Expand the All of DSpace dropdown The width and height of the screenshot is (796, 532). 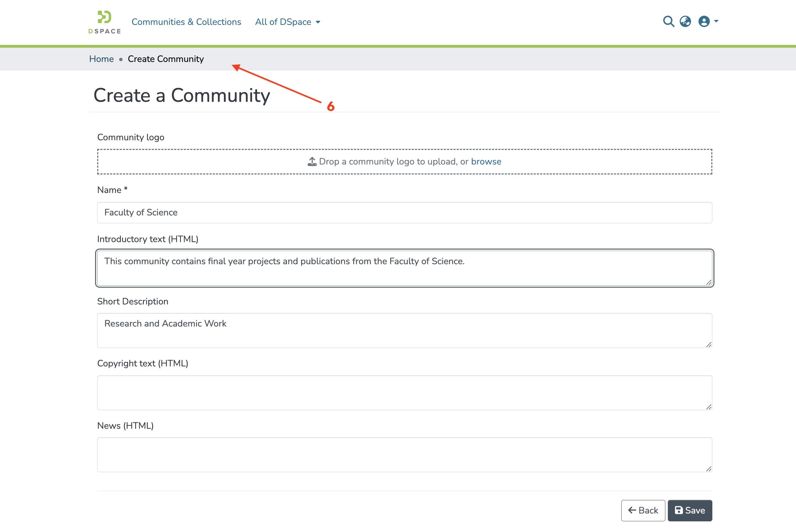click(x=287, y=22)
